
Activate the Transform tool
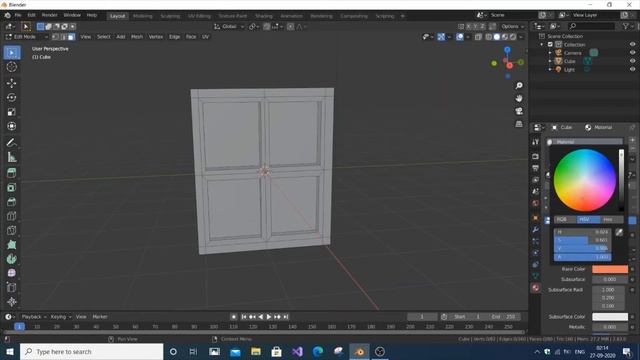point(12,126)
